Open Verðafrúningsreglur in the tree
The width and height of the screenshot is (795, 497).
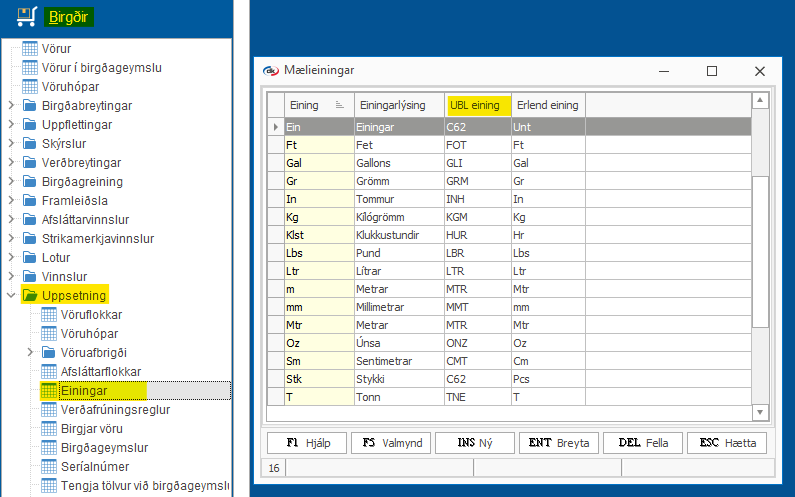pos(116,410)
